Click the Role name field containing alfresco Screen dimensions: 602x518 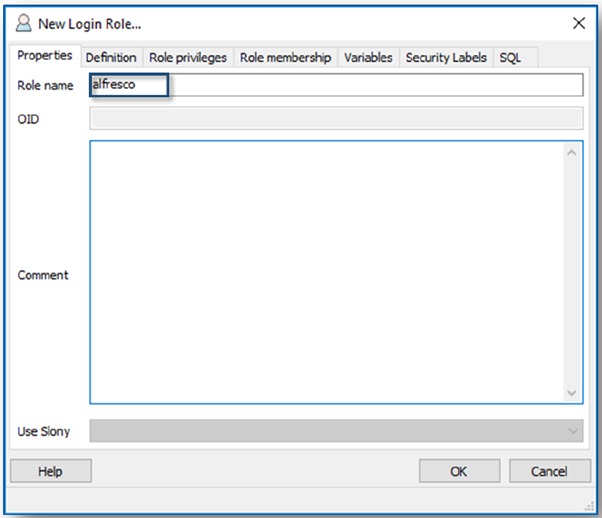(335, 85)
